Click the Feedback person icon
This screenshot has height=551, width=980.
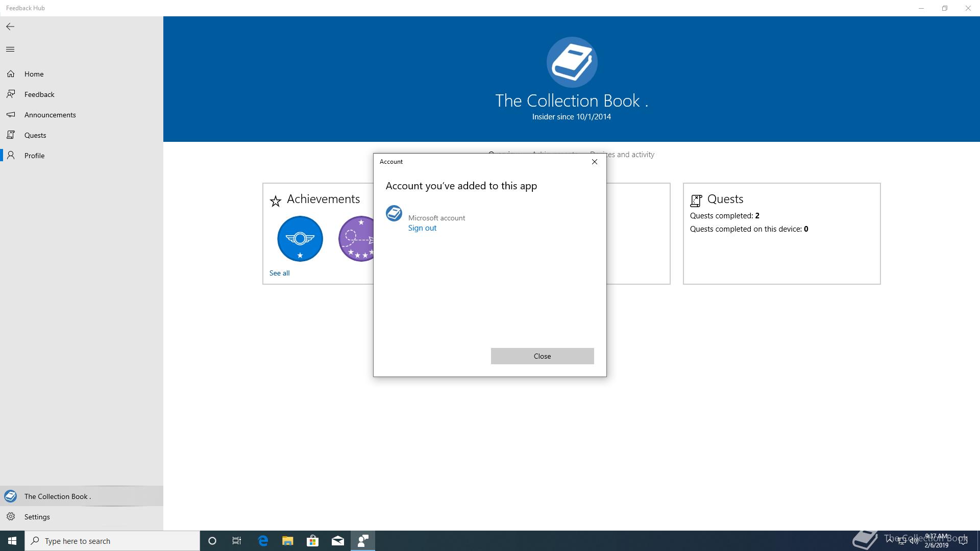pyautogui.click(x=11, y=94)
